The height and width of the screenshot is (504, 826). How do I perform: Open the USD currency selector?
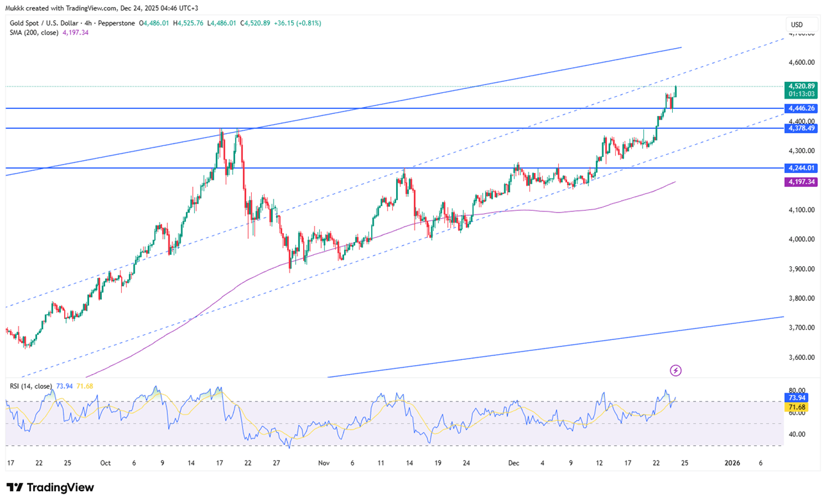pyautogui.click(x=797, y=25)
